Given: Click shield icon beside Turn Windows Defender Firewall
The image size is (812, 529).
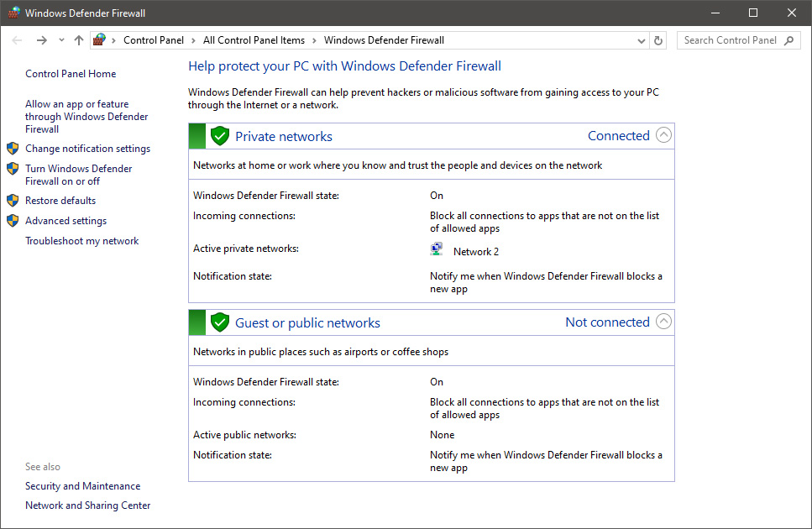Looking at the screenshot, I should tap(13, 169).
